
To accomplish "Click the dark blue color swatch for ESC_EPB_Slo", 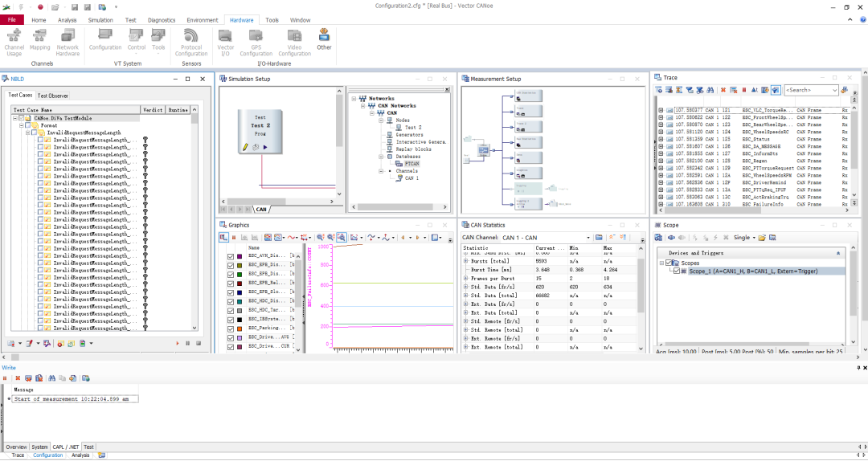I will pos(240,292).
